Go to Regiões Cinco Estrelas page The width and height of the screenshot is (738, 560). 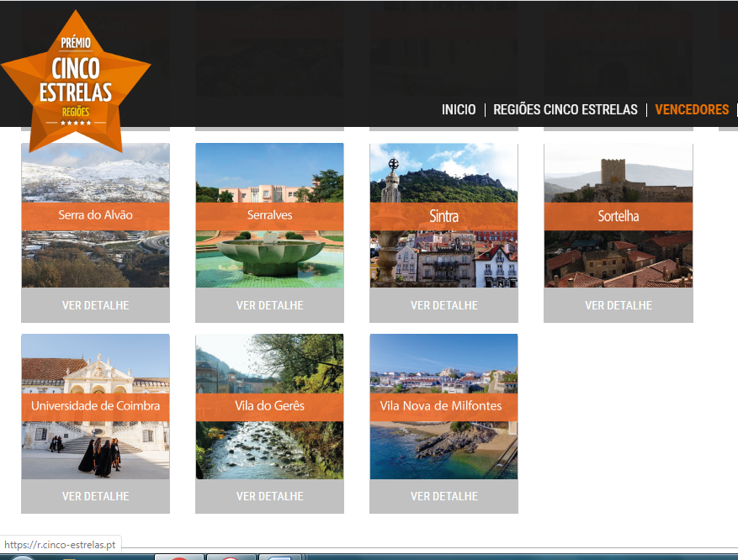[565, 110]
